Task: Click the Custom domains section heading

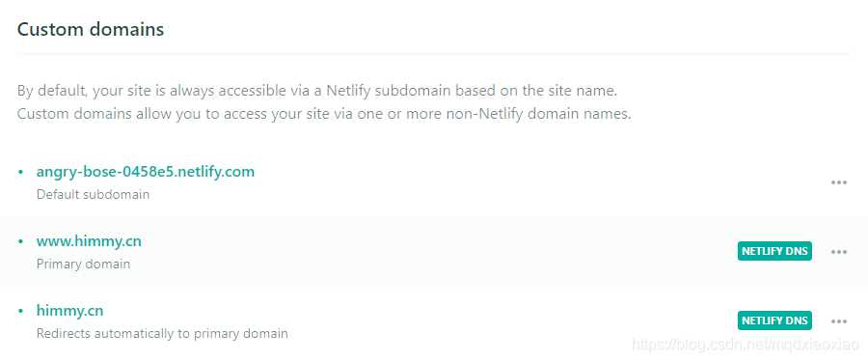Action: coord(91,29)
